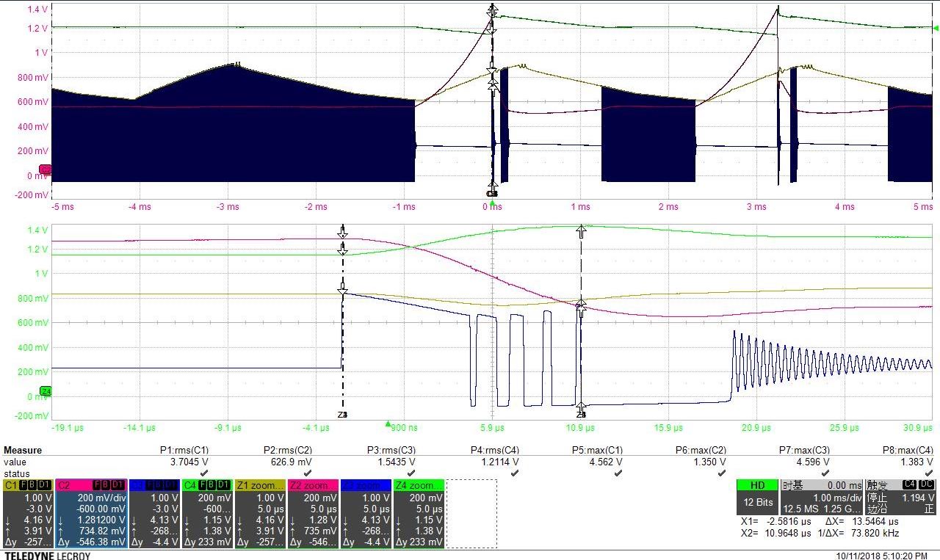This screenshot has height=560, width=940.
Task: Click the ΔX= 13.5464 µs readout
Action: click(x=861, y=521)
